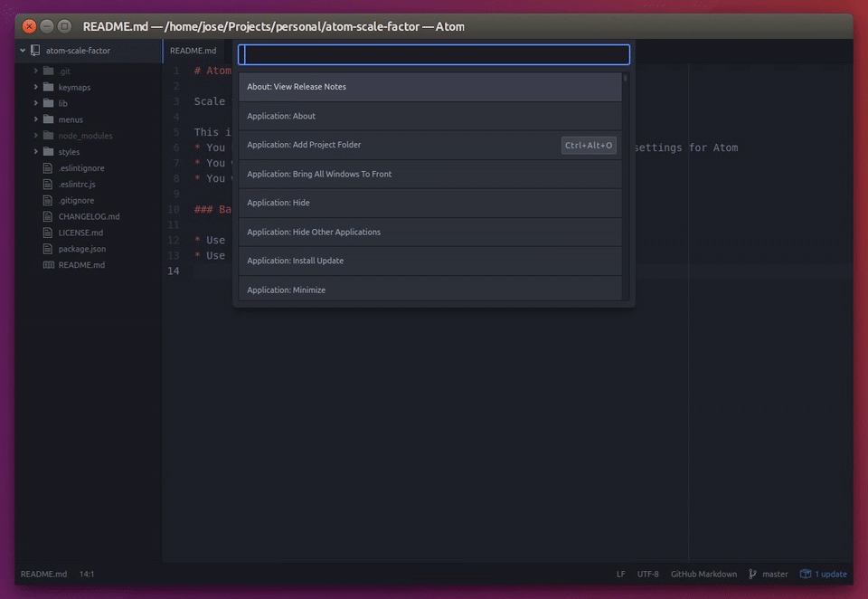Expand the menus folder chevron
The width and height of the screenshot is (868, 599).
point(36,119)
